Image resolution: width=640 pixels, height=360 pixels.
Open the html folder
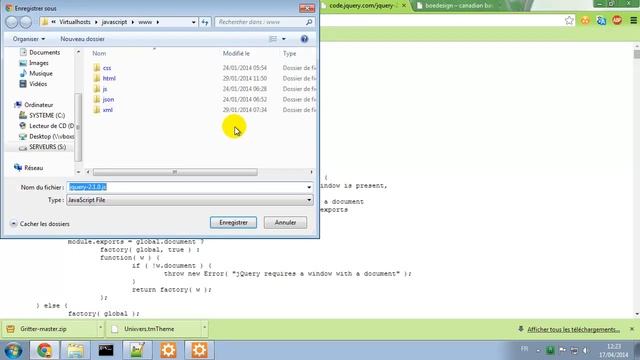(109, 78)
